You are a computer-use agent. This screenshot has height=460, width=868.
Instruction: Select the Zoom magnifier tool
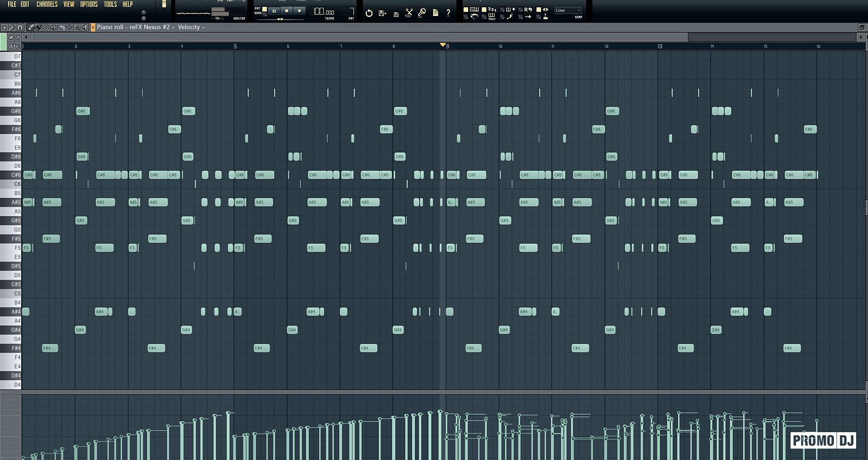[77, 27]
